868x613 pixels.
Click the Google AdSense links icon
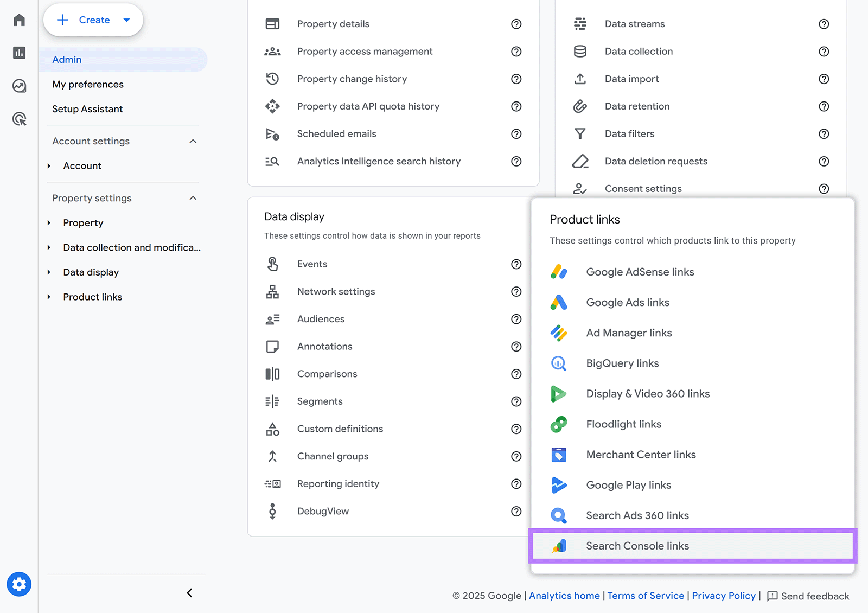[x=559, y=272]
